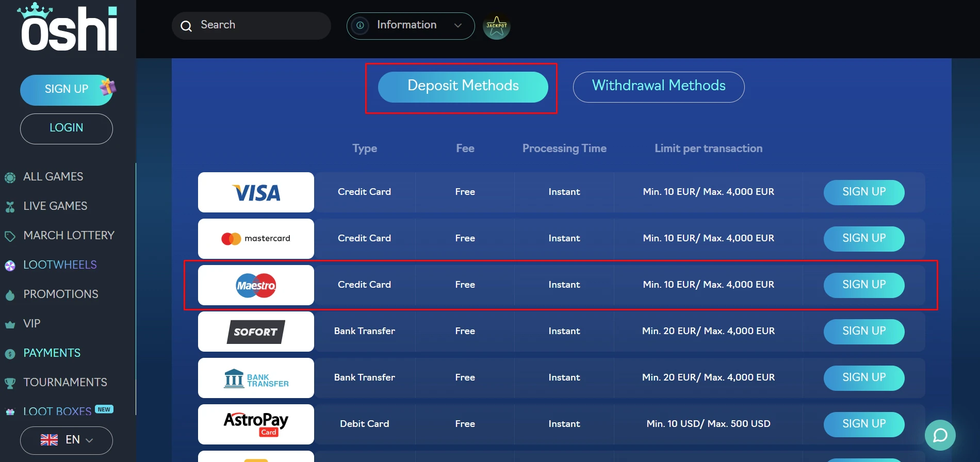Click SIGN UP in Maestro row
The image size is (980, 462).
pyautogui.click(x=864, y=285)
